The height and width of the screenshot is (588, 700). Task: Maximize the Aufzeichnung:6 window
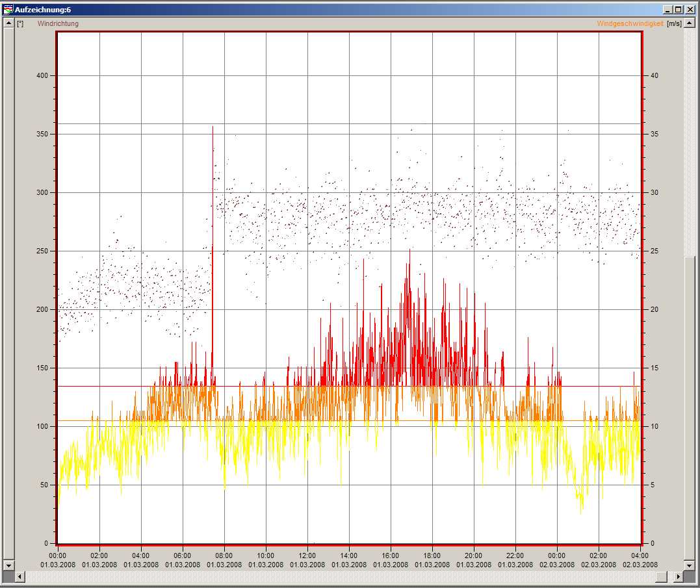tap(678, 9)
